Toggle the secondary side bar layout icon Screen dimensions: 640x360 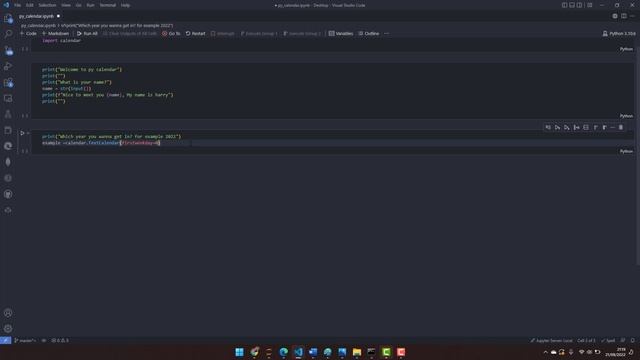579,5
